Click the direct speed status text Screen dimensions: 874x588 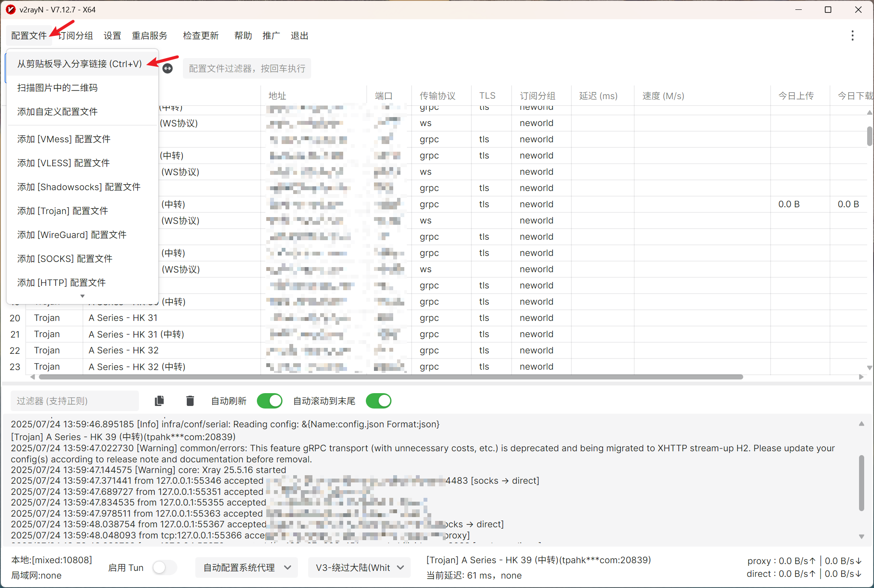[804, 574]
